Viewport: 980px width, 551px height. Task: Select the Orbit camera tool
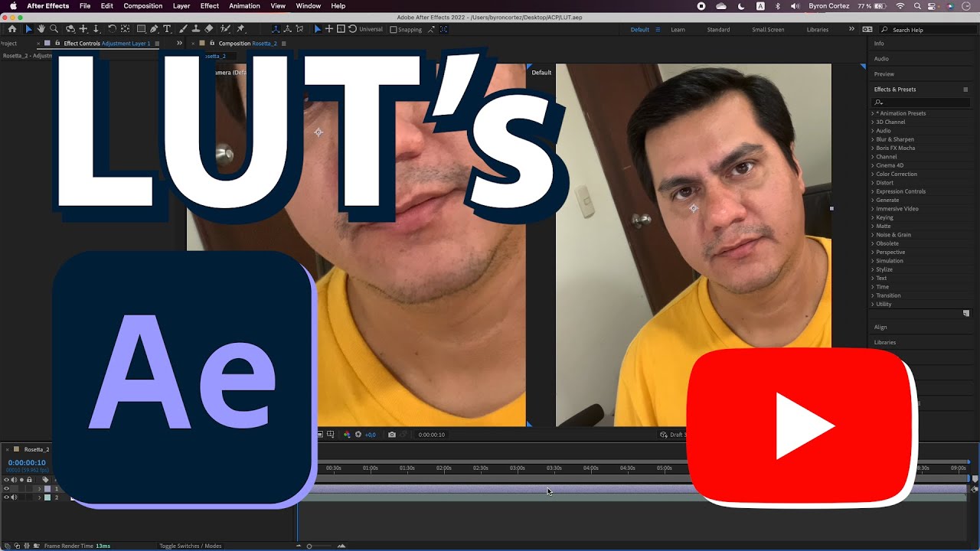(70, 29)
